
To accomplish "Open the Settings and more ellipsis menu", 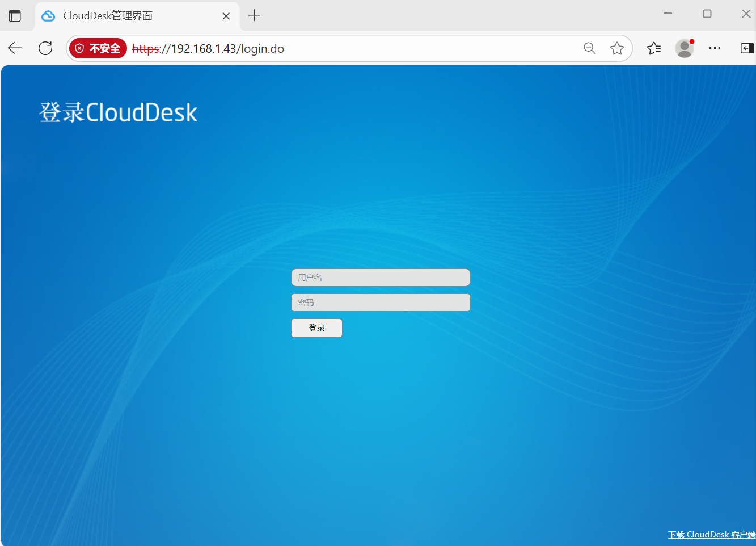I will click(715, 48).
